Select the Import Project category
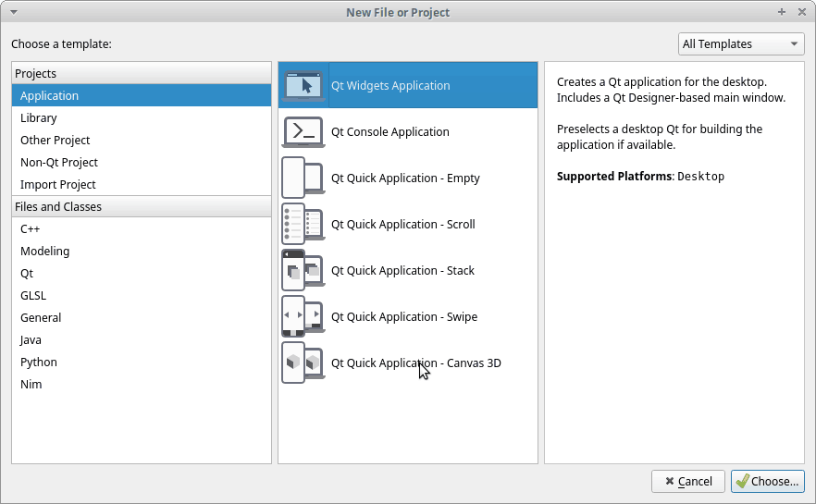This screenshot has width=816, height=504. (x=142, y=185)
